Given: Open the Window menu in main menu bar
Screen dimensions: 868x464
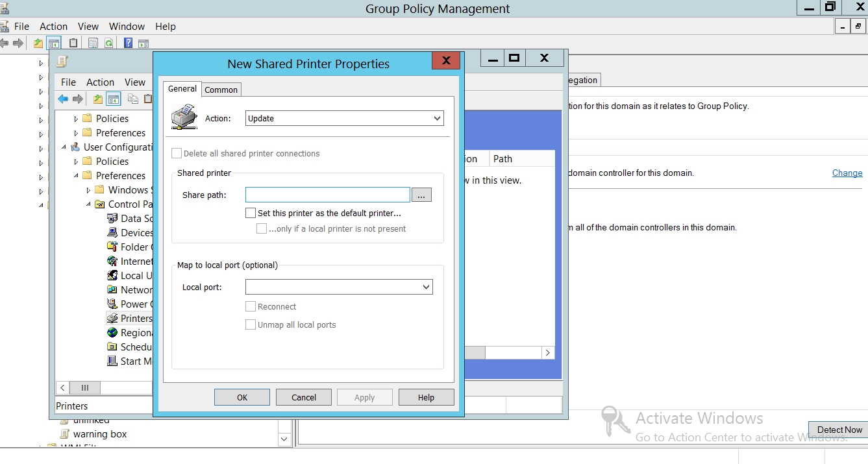Looking at the screenshot, I should pos(127,26).
